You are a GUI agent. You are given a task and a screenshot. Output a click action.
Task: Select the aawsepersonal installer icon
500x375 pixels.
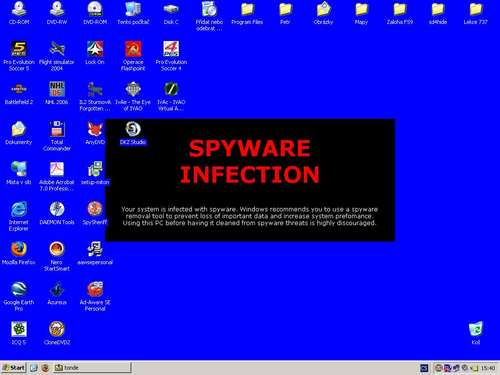coord(95,249)
